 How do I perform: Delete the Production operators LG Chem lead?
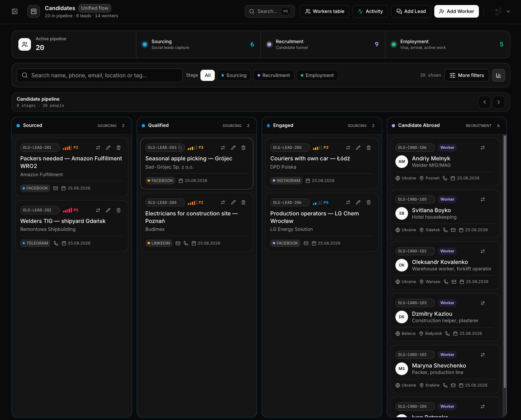coord(369,202)
